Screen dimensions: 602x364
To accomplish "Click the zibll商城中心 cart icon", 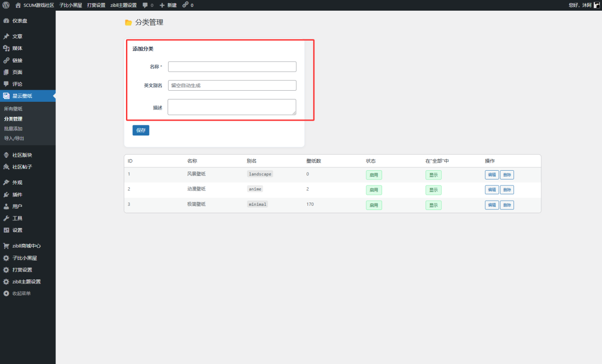I will tap(6, 246).
